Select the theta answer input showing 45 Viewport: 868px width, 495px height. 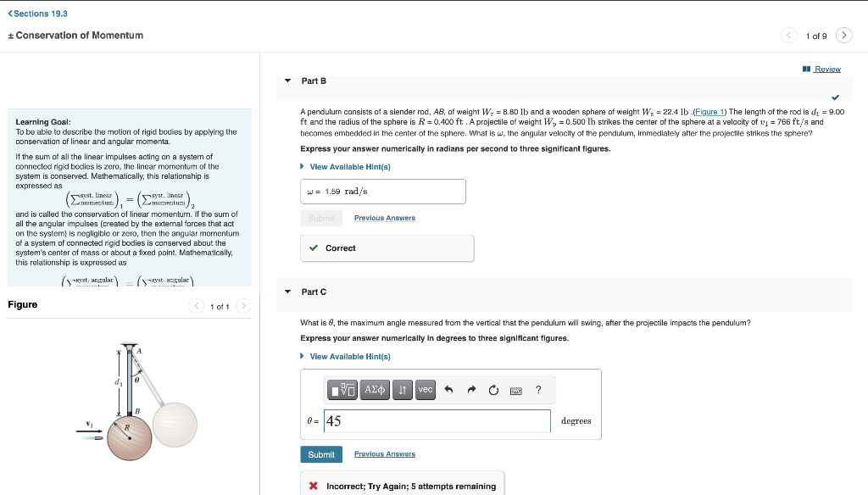coord(437,420)
